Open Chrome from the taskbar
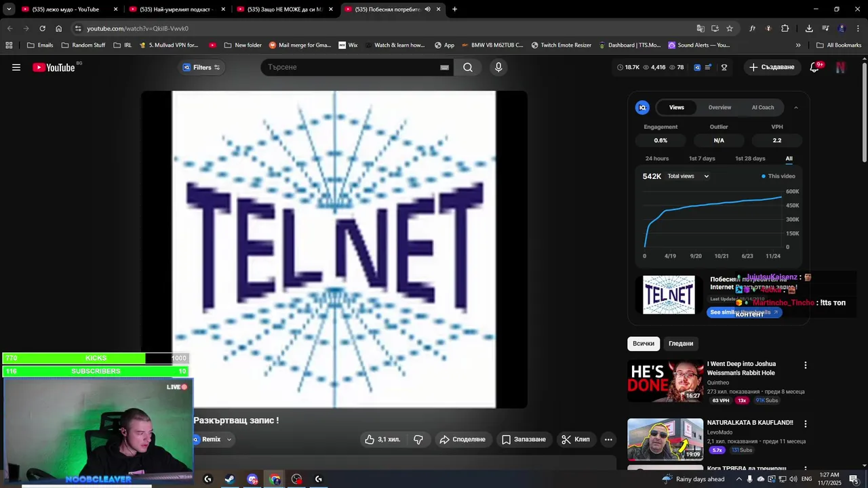Viewport: 868px width, 488px height. click(275, 479)
